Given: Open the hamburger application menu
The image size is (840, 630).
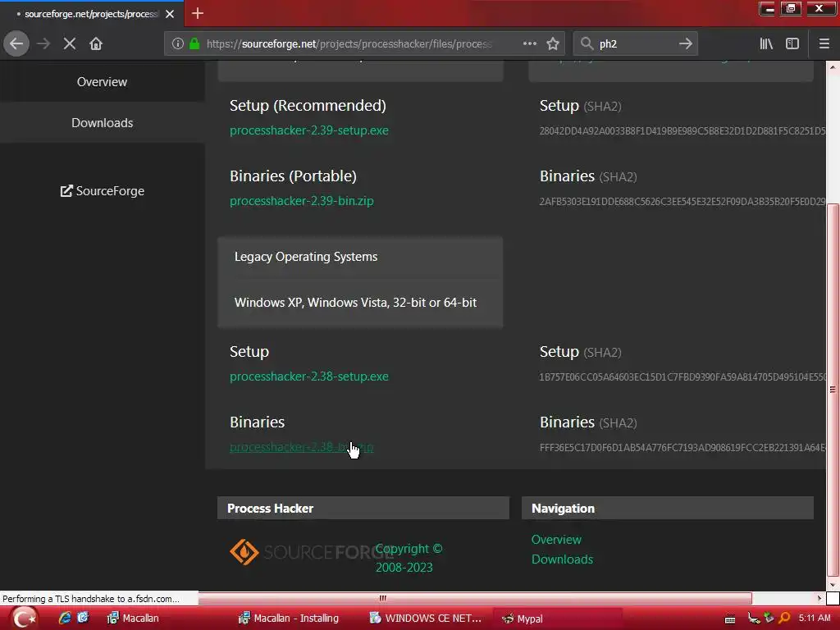Looking at the screenshot, I should coord(824,43).
